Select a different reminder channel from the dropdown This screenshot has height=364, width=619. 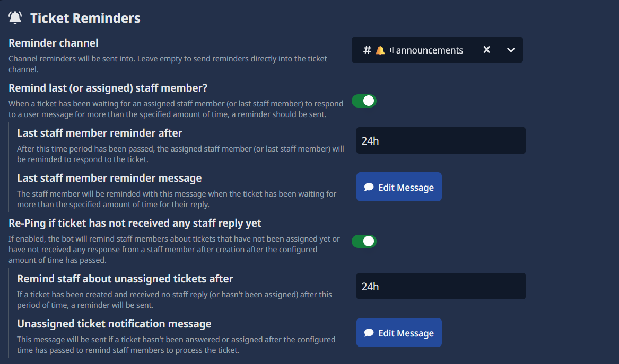511,50
